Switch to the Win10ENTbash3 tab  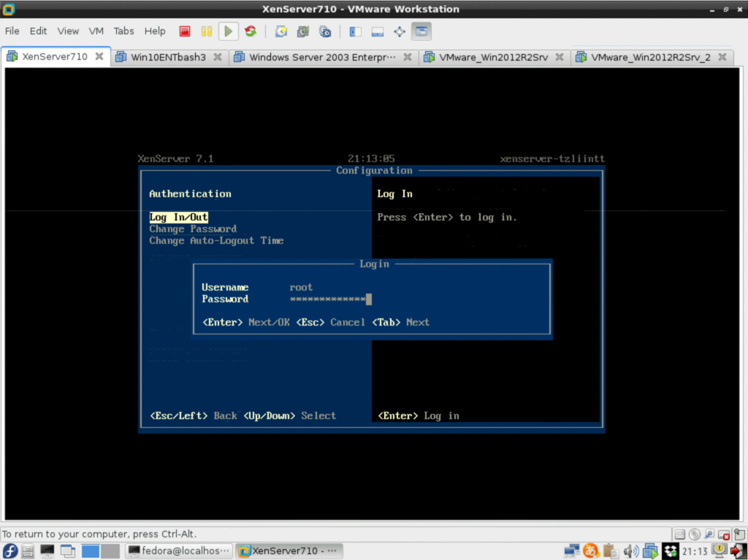(x=168, y=57)
